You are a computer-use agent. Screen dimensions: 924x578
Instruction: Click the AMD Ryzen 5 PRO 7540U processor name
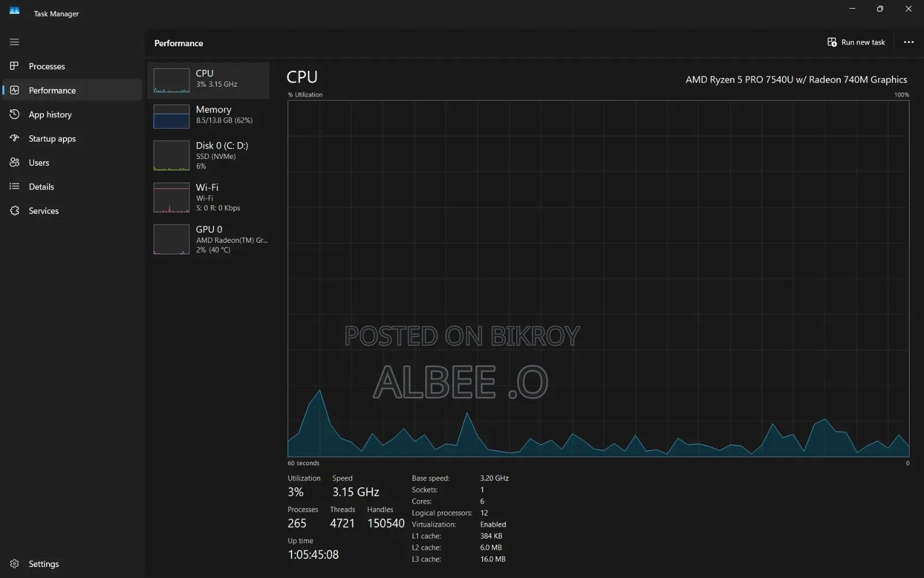coord(796,80)
